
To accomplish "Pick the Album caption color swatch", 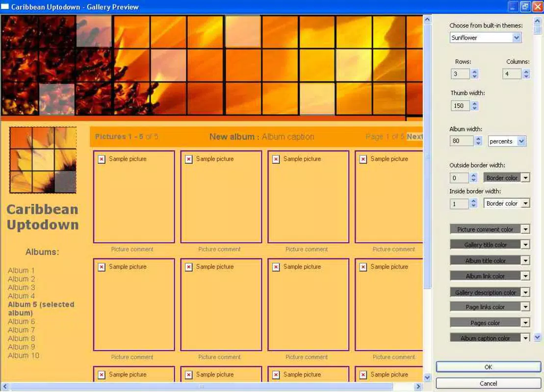I will [485, 338].
